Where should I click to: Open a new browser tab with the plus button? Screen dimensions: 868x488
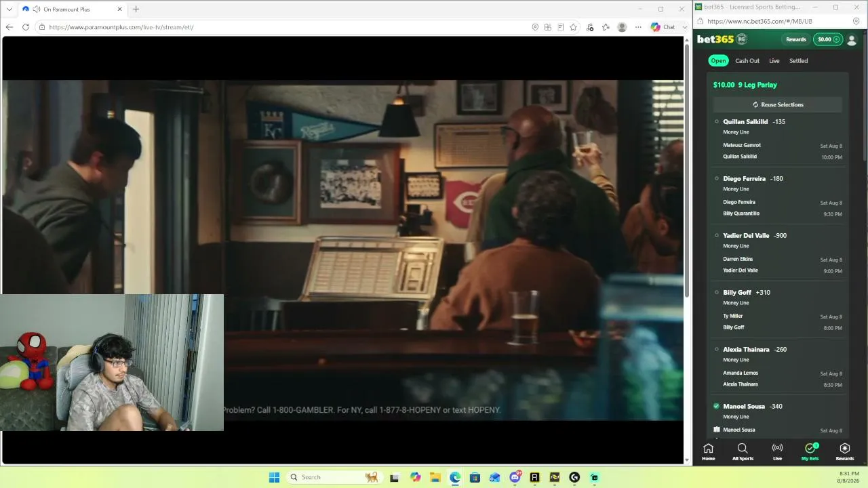[x=136, y=9]
